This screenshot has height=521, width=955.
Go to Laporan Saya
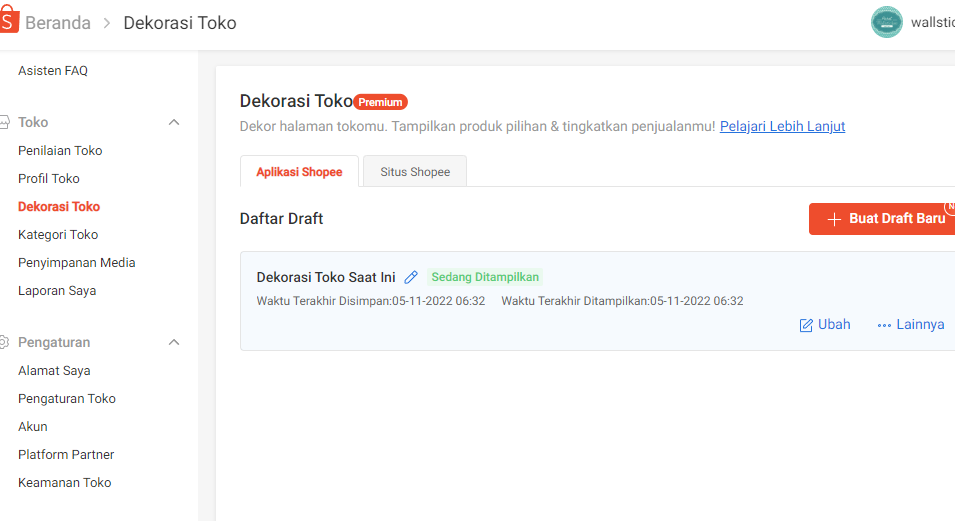pyautogui.click(x=57, y=291)
